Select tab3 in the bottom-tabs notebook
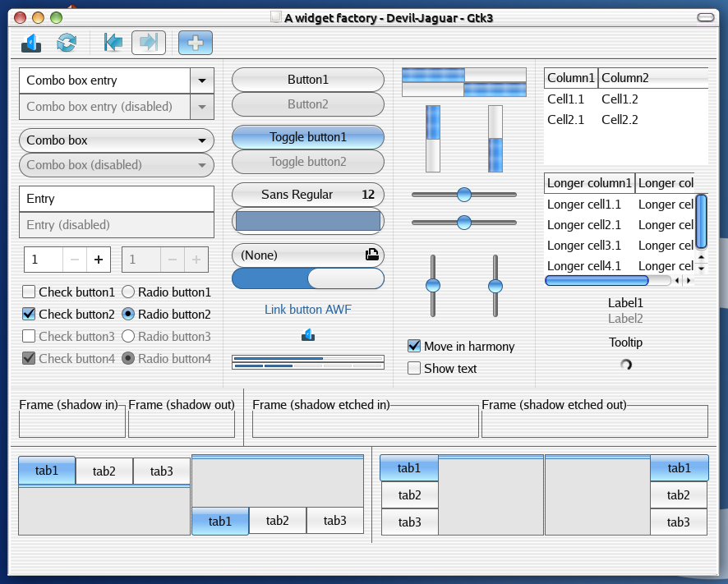This screenshot has height=584, width=728. (x=335, y=521)
